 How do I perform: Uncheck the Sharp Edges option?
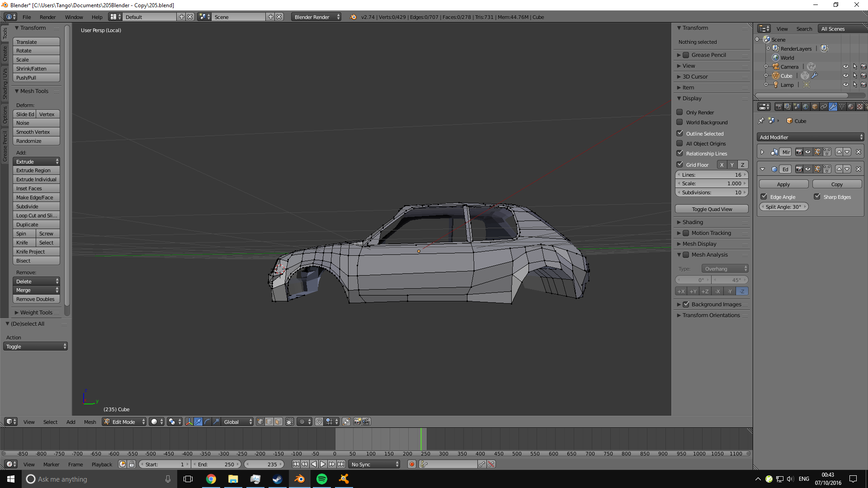[817, 197]
